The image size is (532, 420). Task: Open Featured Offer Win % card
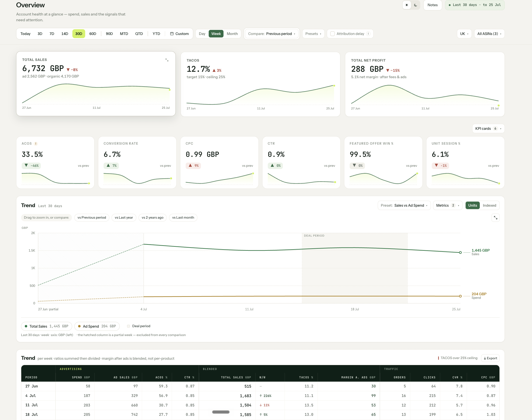(x=383, y=163)
